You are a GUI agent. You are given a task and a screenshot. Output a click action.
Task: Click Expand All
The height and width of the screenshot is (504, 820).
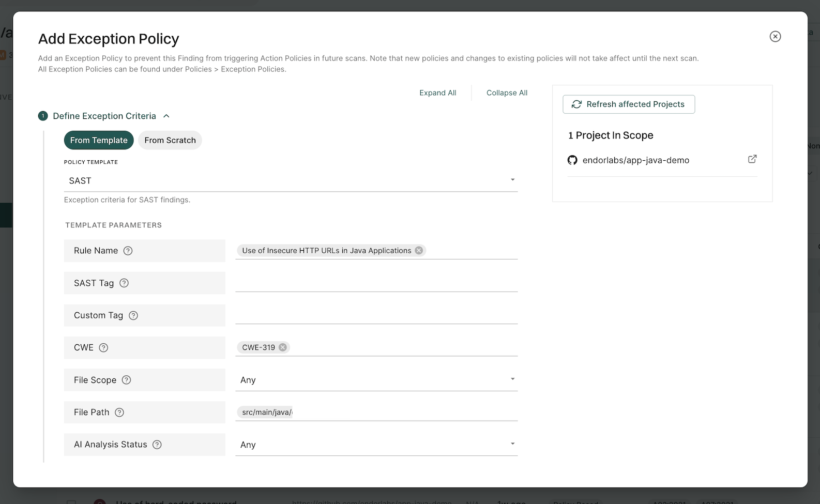[x=437, y=93]
